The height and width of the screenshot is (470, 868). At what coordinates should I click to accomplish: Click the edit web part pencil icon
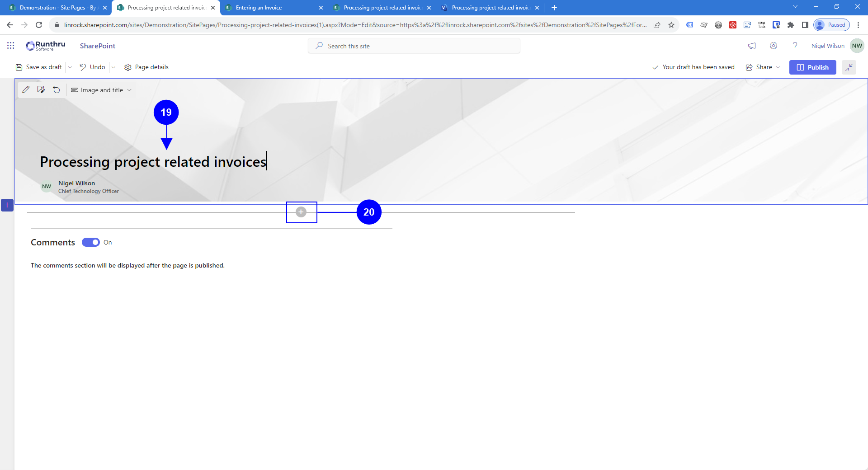(26, 90)
